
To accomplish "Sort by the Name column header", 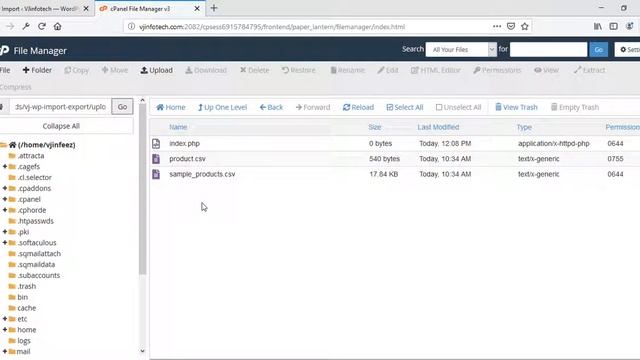I will tap(178, 127).
